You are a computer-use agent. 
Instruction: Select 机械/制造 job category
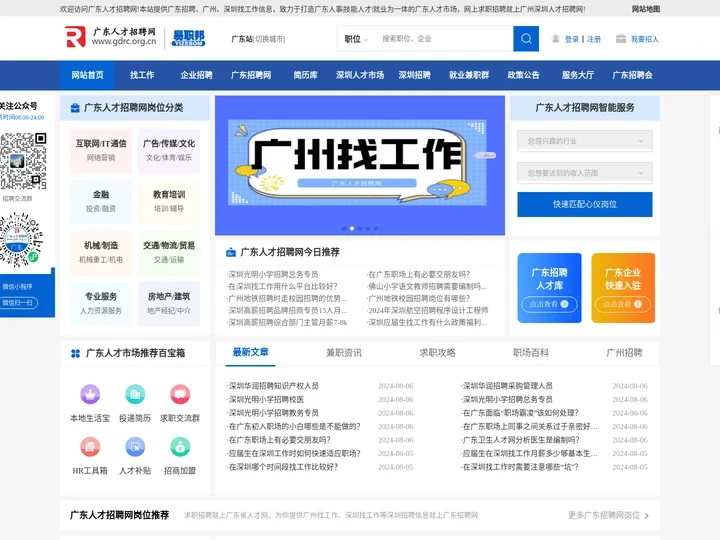[x=101, y=253]
